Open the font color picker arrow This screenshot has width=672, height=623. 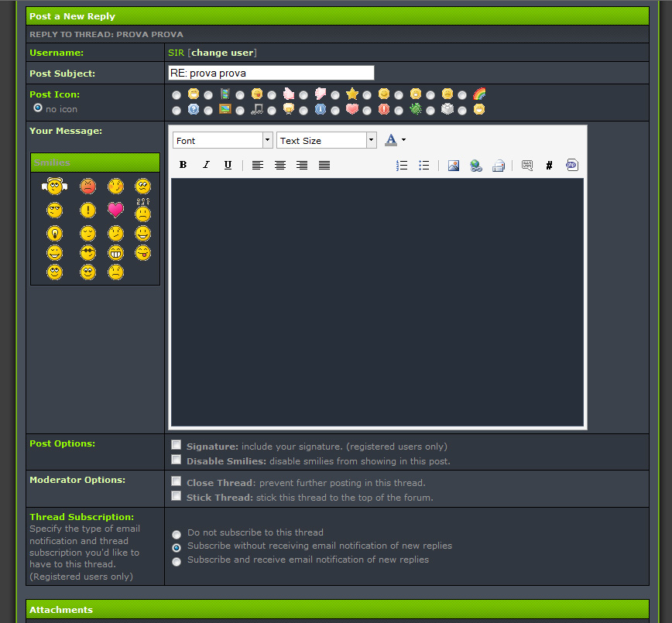(x=403, y=140)
